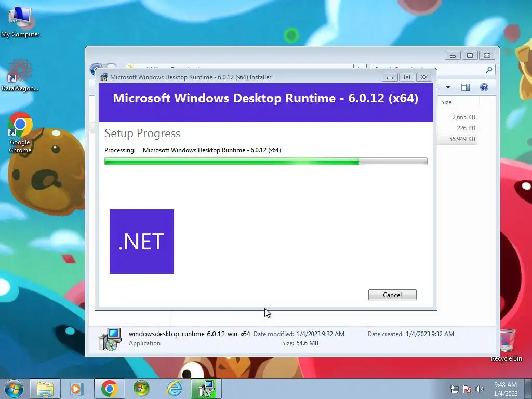Select the 226 KB file row
532x399 pixels.
(x=466, y=128)
